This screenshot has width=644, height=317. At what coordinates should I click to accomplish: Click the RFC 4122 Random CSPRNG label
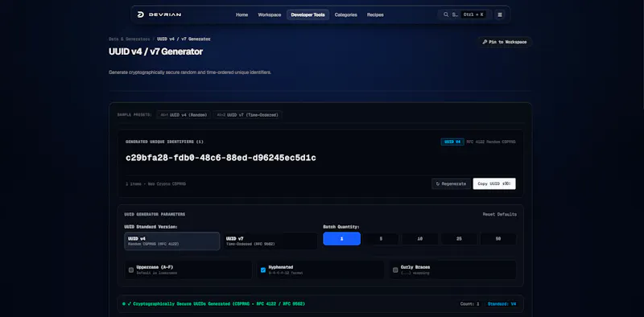coord(491,142)
